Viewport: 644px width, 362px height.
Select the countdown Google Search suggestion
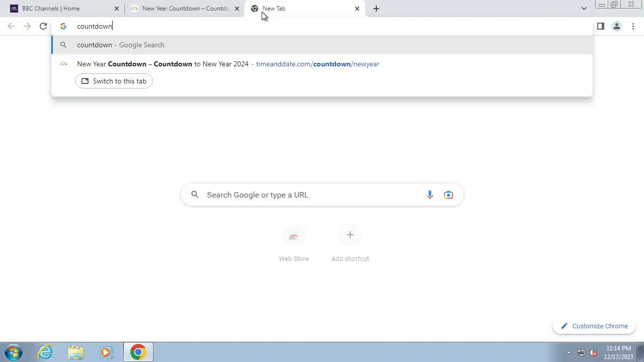(322, 45)
